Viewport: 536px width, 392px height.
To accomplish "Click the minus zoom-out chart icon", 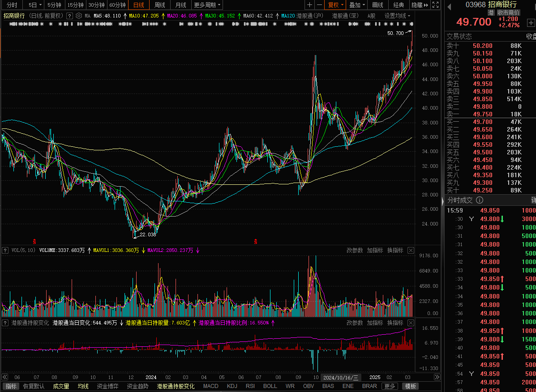I will 319,5.
